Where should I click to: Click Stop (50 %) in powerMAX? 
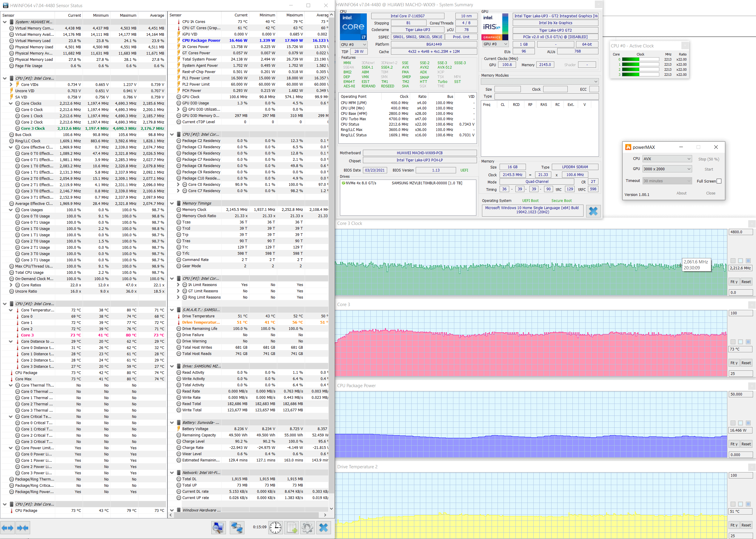click(708, 159)
